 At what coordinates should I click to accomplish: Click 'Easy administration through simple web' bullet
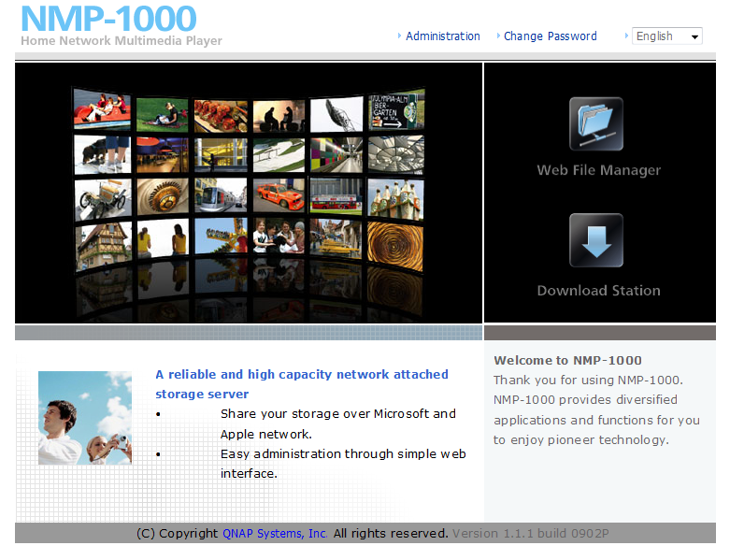[343, 464]
